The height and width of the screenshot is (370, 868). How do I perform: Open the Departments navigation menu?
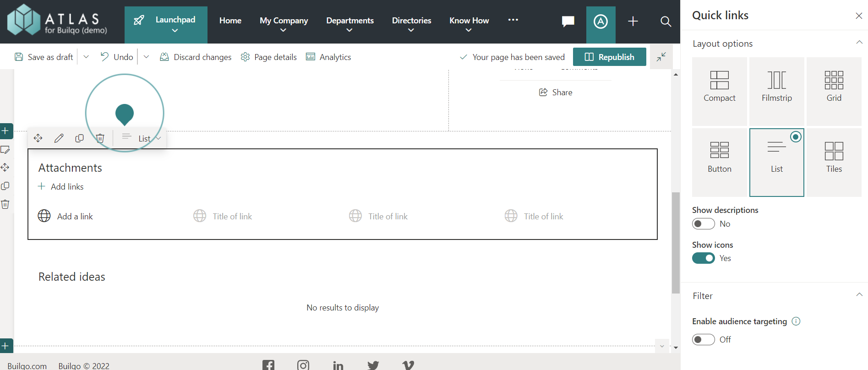point(349,25)
